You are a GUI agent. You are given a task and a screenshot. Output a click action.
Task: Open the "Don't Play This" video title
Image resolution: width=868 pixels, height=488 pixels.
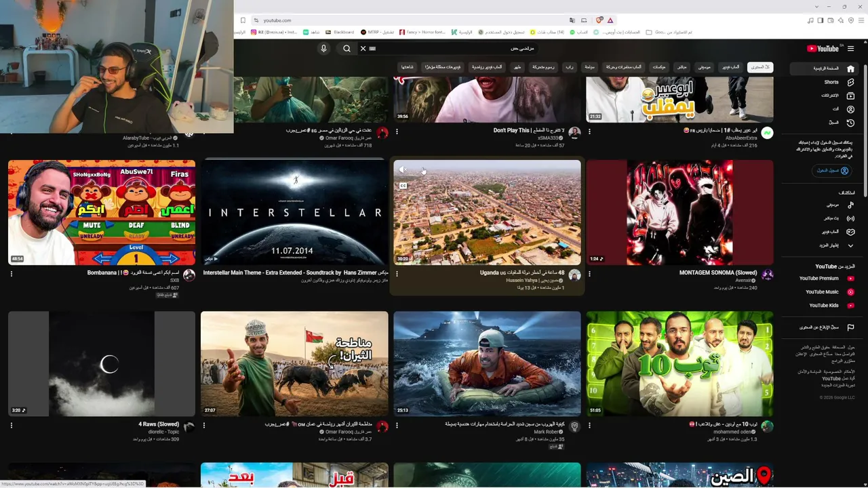coord(530,130)
